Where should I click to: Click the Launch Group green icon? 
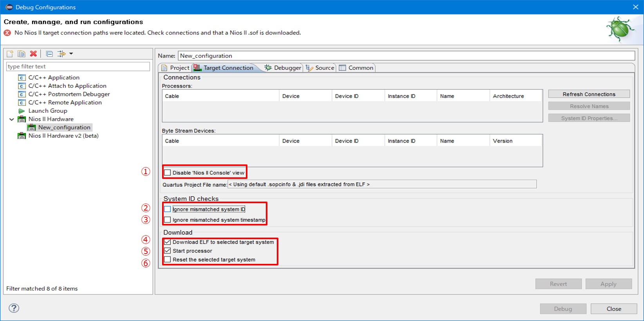tap(22, 111)
